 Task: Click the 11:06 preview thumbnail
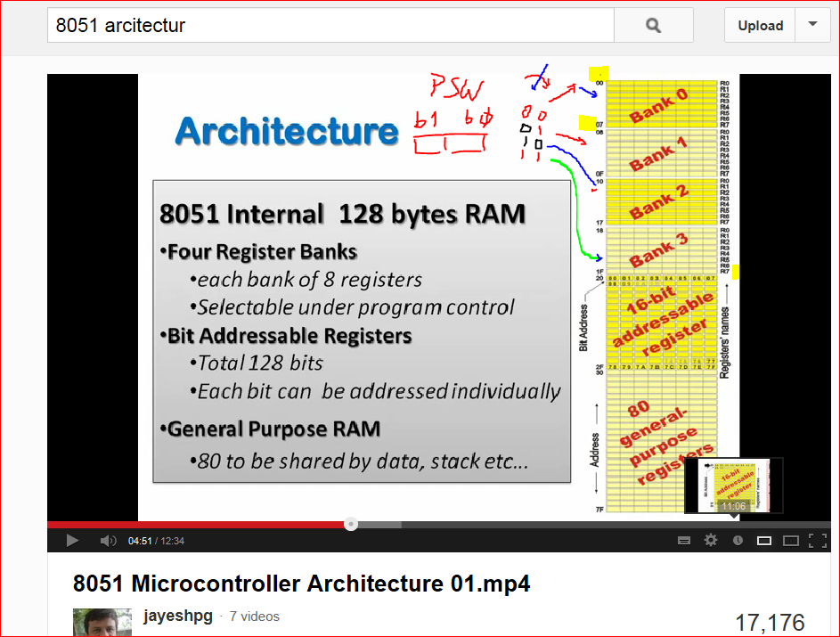click(x=734, y=486)
